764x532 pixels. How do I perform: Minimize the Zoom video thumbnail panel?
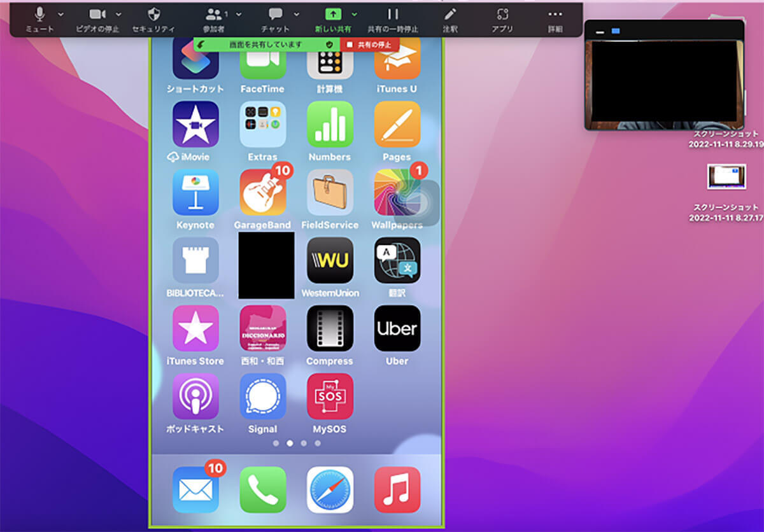[600, 31]
